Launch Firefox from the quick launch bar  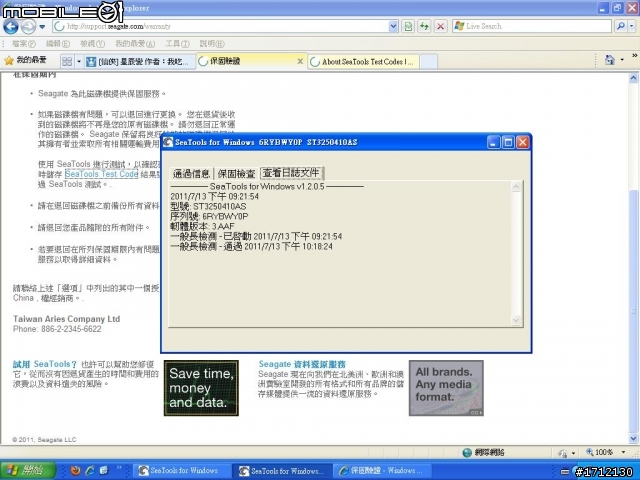click(75, 471)
